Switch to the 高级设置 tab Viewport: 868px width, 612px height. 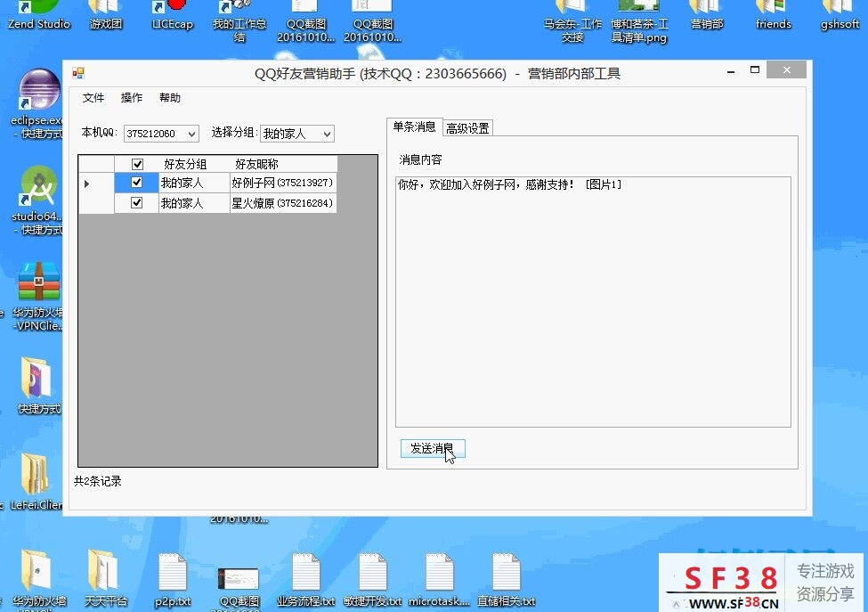(467, 128)
